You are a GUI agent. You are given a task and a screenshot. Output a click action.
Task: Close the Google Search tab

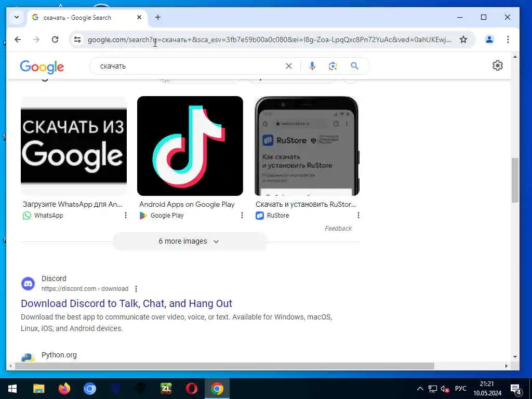coord(139,17)
